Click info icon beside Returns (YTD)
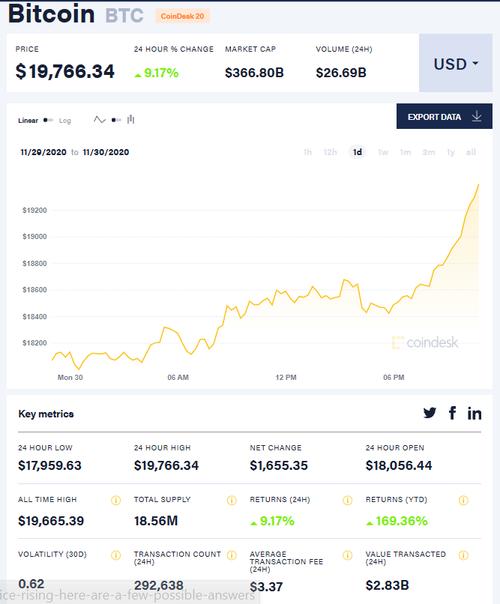The height and width of the screenshot is (604, 500). tap(463, 500)
